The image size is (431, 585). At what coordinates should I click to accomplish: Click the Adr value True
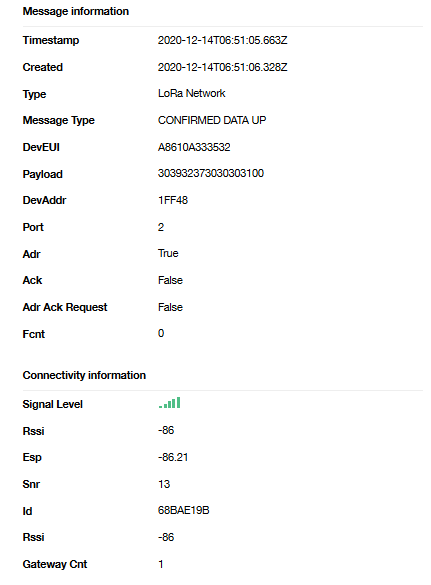[x=168, y=253]
